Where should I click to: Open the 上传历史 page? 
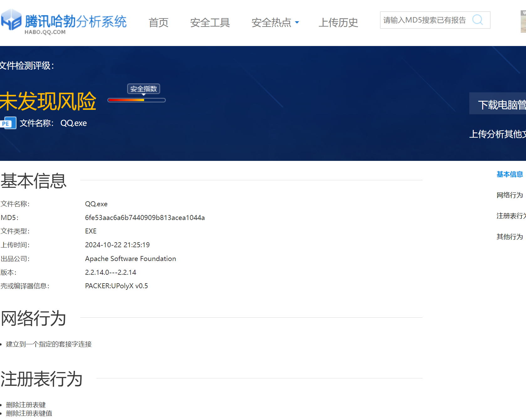[338, 23]
